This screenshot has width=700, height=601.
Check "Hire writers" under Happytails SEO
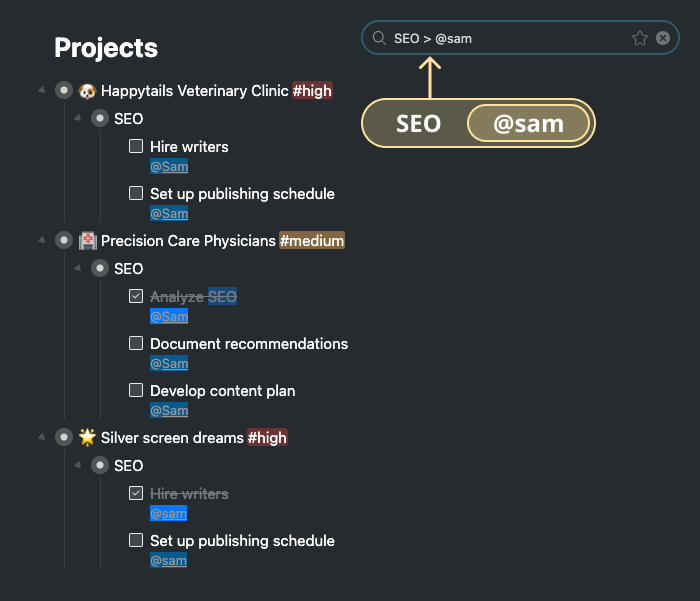click(136, 146)
